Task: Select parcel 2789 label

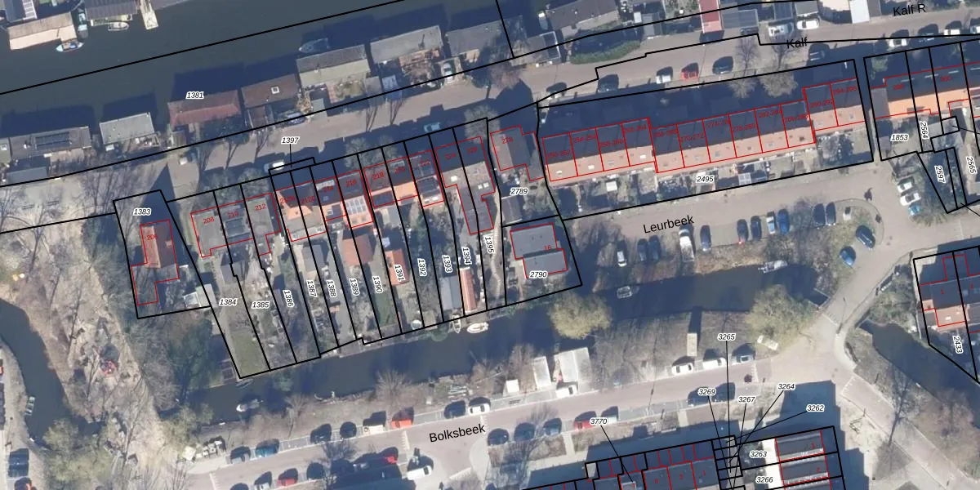Action: [x=519, y=191]
